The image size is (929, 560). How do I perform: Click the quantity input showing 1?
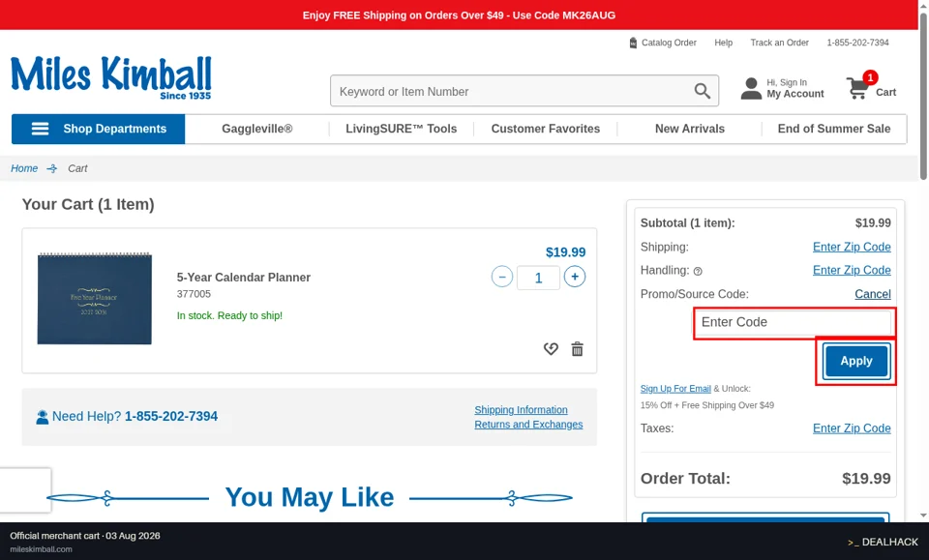coord(538,278)
